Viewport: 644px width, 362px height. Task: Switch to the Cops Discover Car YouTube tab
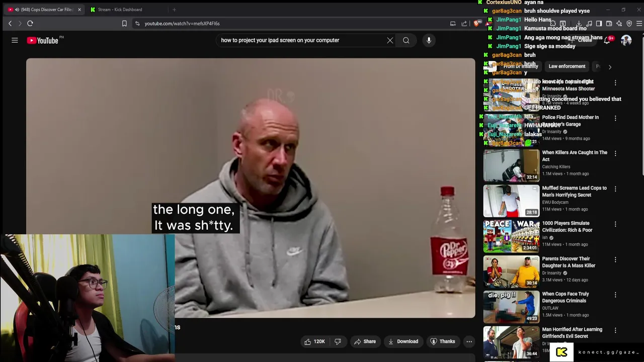(44, 10)
